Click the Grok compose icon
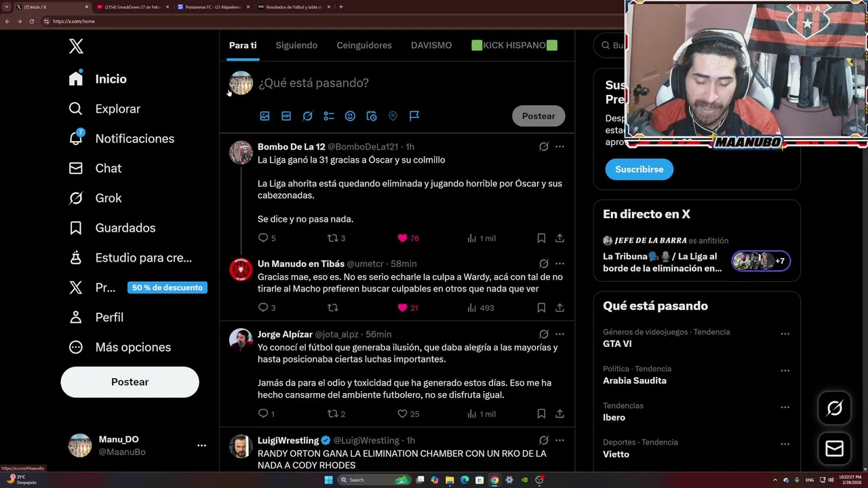 [x=307, y=116]
